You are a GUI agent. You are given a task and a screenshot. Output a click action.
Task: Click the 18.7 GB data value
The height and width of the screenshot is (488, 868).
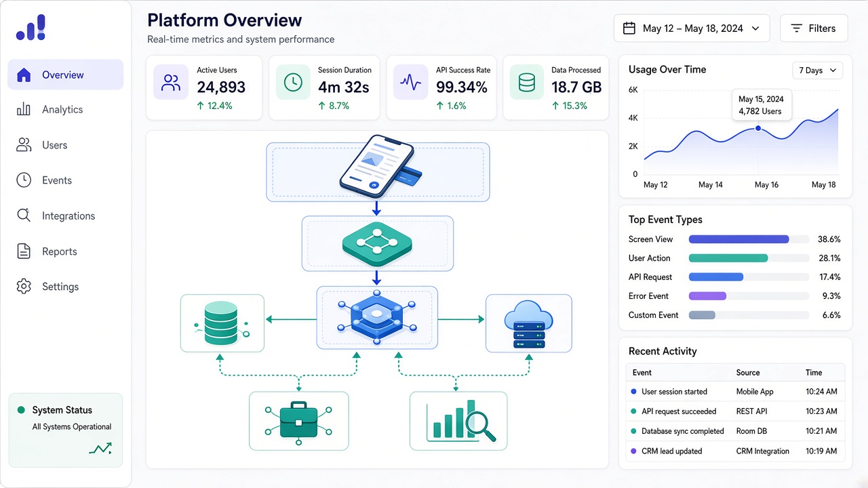click(576, 87)
